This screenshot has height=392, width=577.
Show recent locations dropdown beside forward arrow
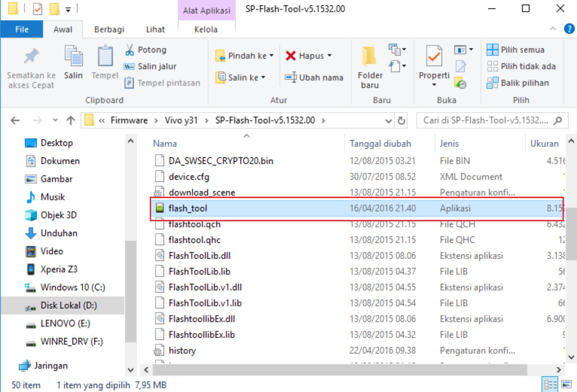pyautogui.click(x=55, y=120)
